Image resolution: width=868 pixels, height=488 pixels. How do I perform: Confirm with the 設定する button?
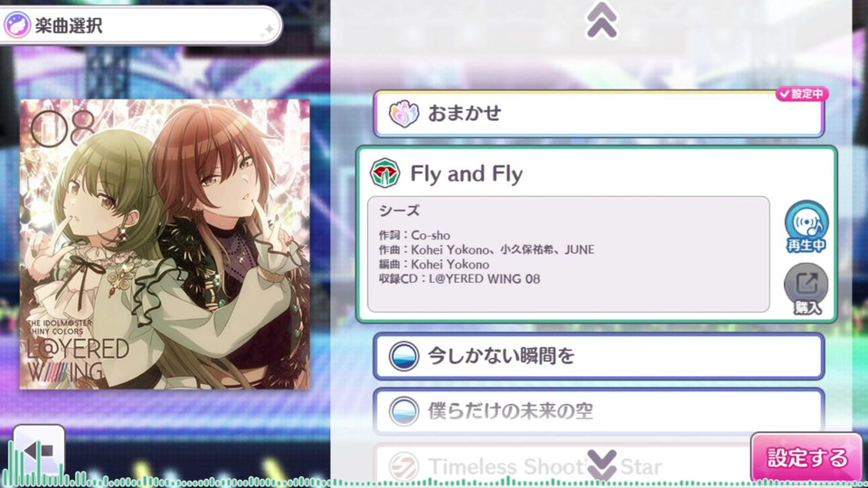(x=807, y=457)
